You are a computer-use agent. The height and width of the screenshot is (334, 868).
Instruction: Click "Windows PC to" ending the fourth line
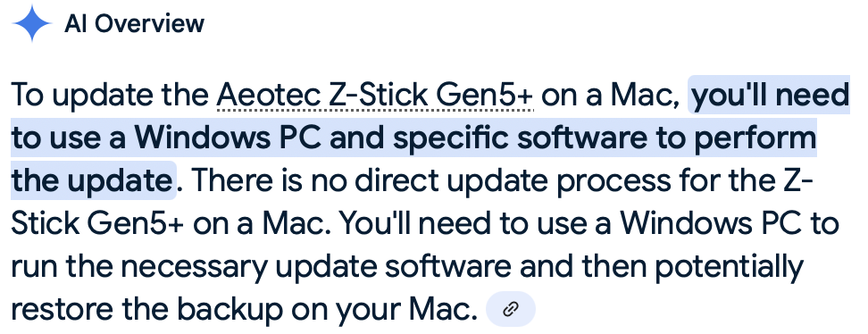coord(729,223)
